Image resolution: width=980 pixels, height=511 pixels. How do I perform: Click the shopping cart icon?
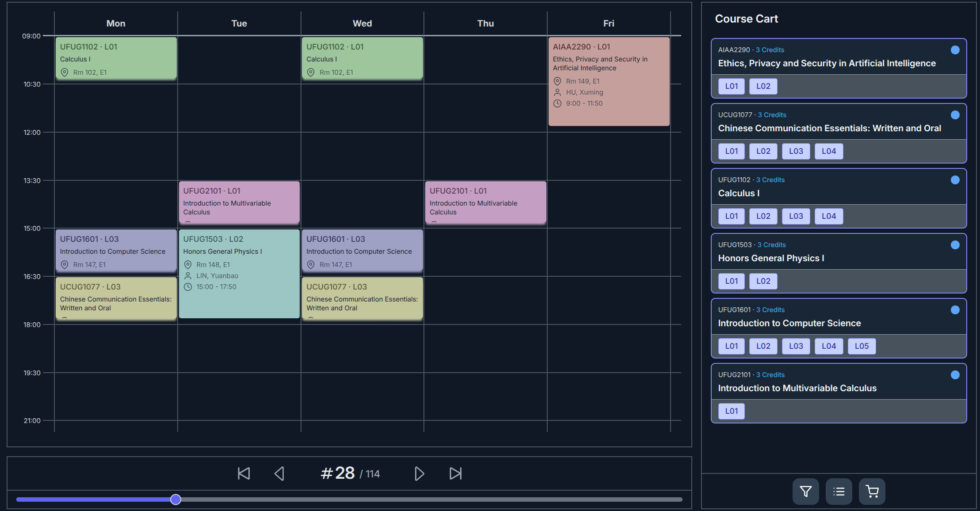pyautogui.click(x=872, y=491)
